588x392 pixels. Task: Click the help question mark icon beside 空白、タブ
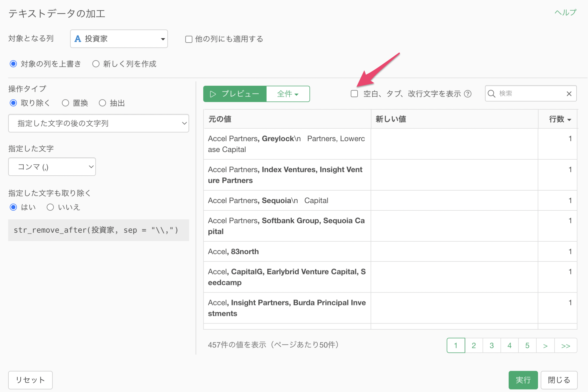click(x=468, y=94)
